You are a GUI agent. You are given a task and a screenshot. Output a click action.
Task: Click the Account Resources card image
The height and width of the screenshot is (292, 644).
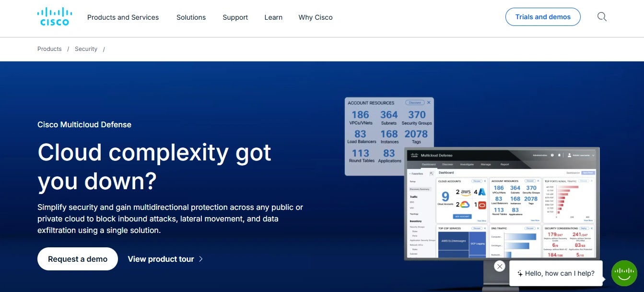pyautogui.click(x=389, y=136)
